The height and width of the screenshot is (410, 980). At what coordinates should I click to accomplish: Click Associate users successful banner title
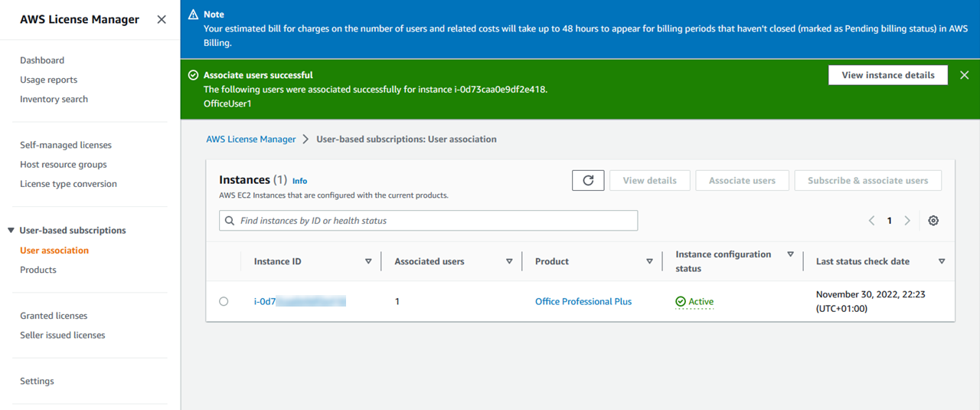(x=258, y=75)
